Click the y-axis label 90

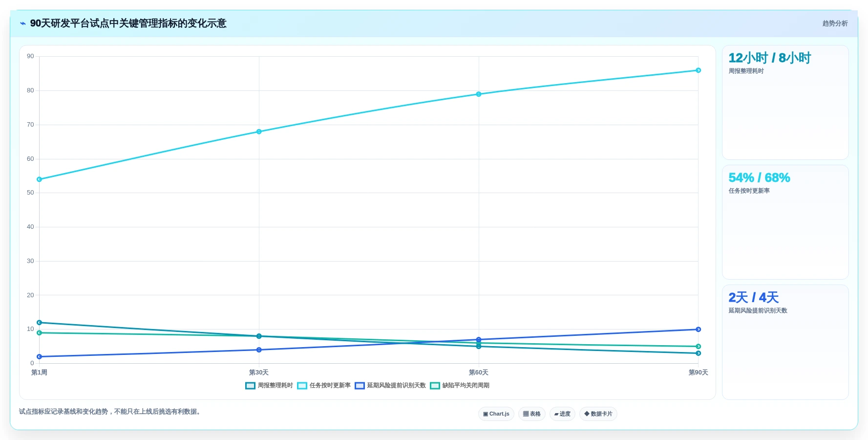click(31, 56)
